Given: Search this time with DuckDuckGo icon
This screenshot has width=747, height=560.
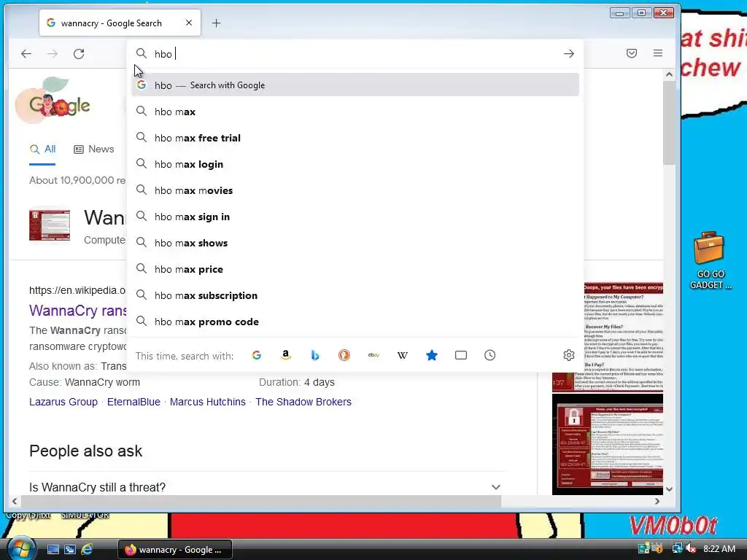Looking at the screenshot, I should [344, 355].
